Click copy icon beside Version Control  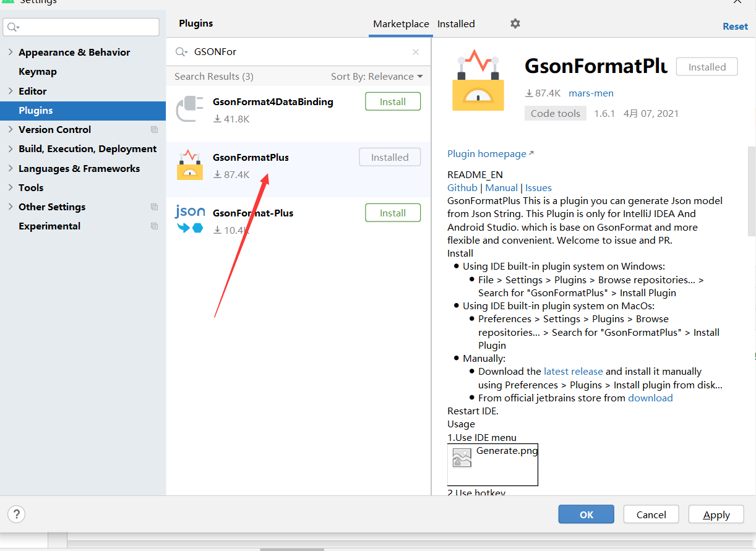pyautogui.click(x=154, y=130)
